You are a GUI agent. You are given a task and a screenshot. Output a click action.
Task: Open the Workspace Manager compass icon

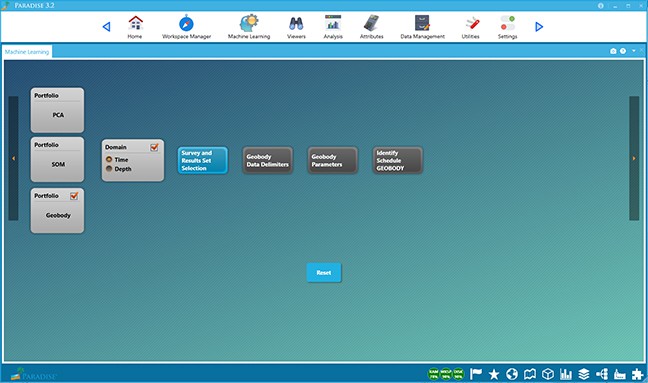(x=186, y=23)
